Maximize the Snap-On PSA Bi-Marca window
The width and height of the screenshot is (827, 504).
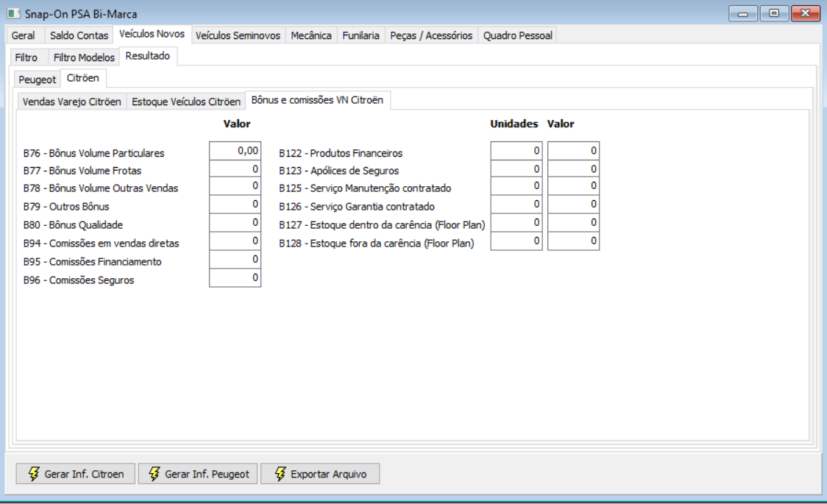tap(774, 13)
